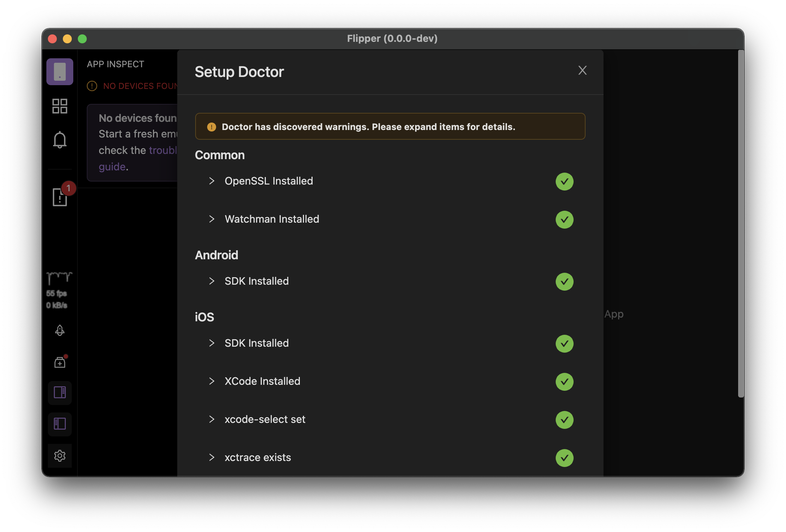Open the settings gear icon

59,455
